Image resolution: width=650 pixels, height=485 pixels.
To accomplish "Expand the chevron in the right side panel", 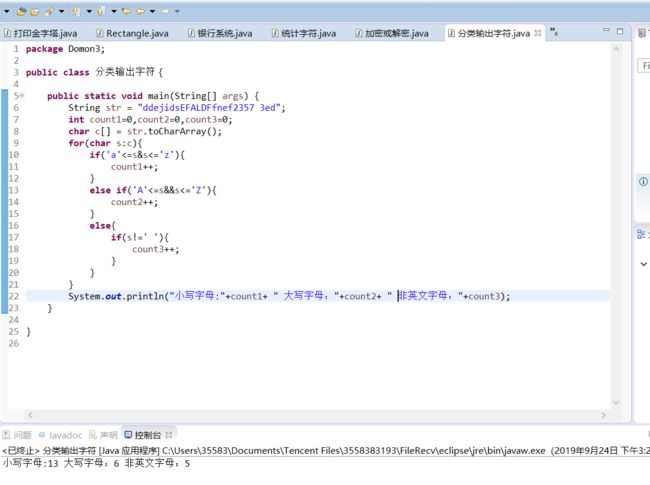I will pos(643,264).
